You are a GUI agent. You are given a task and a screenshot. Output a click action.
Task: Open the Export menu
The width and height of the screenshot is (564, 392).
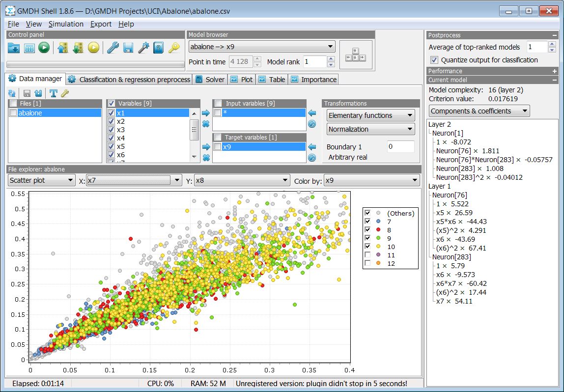click(101, 24)
